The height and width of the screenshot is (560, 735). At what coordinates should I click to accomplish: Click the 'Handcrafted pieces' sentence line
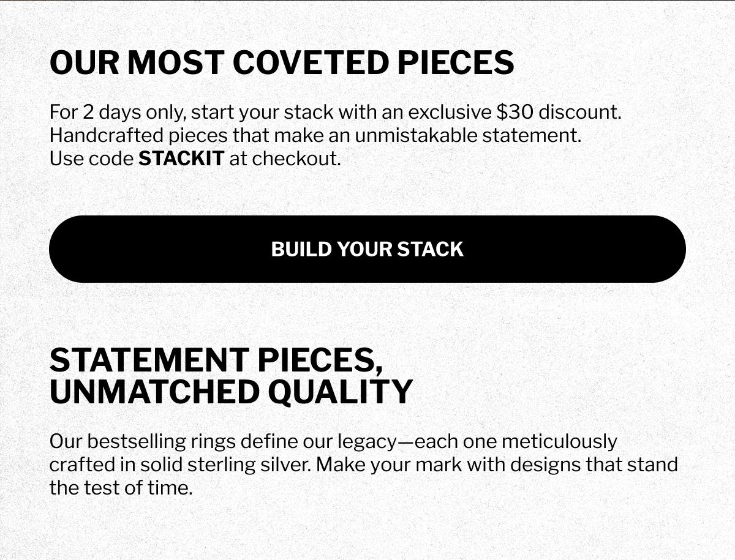[315, 135]
